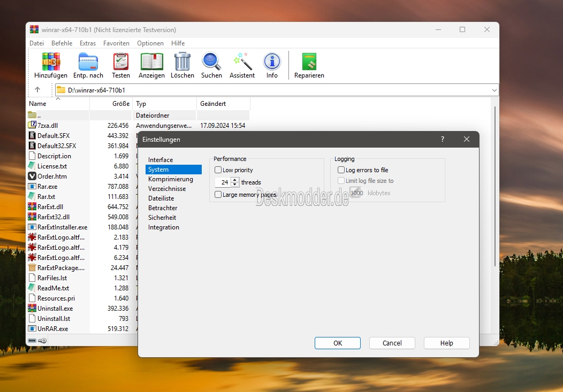Screen dimensions: 563x392
Task: Open the Datei menu
Action: 36,43
